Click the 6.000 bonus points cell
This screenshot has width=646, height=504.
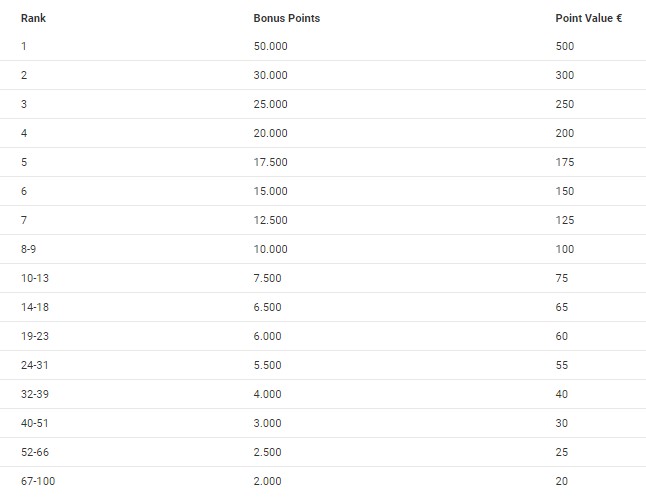(x=268, y=336)
